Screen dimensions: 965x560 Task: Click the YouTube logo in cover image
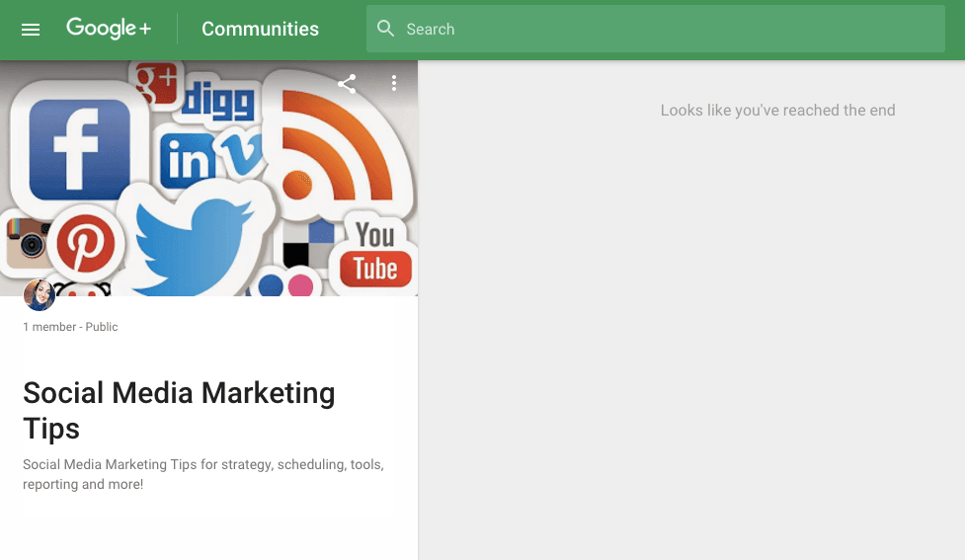375,255
